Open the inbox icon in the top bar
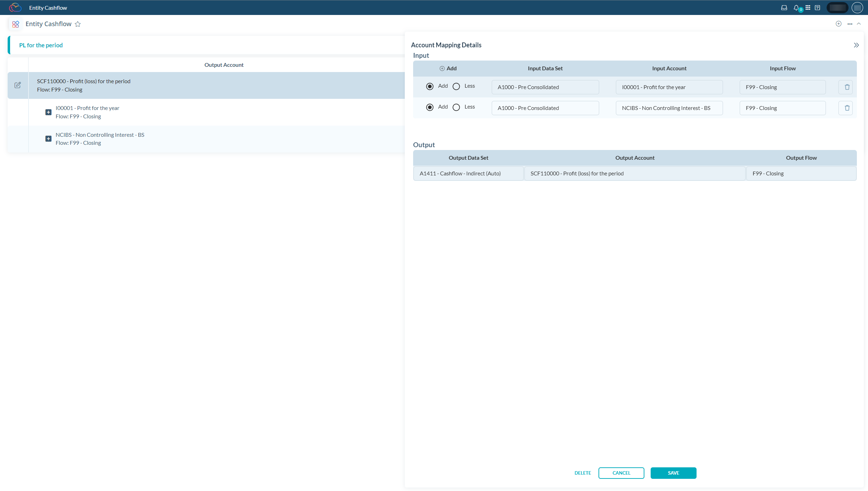Image resolution: width=868 pixels, height=491 pixels. 785,7
